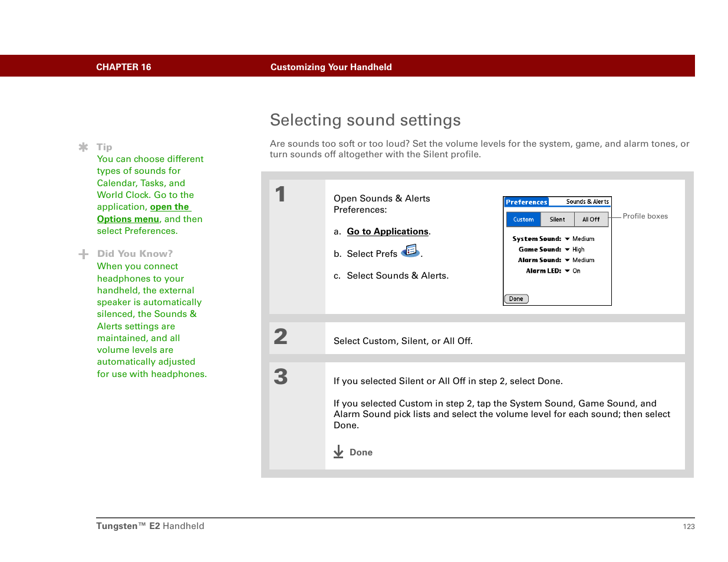728x562 pixels.
Task: Click Alarm LED label in screenshot
Action: (543, 271)
